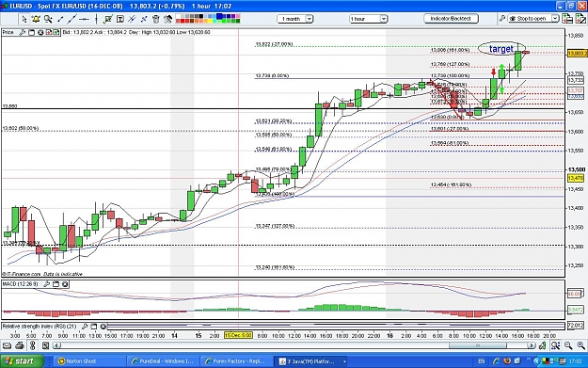Click the RSI panel window icon
The image size is (588, 368).
94,327
